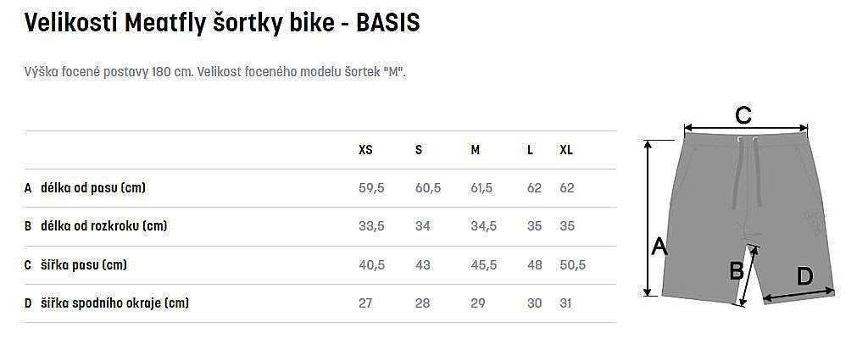
Task: Click the 59,5 value in XS column
Action: pos(371,188)
